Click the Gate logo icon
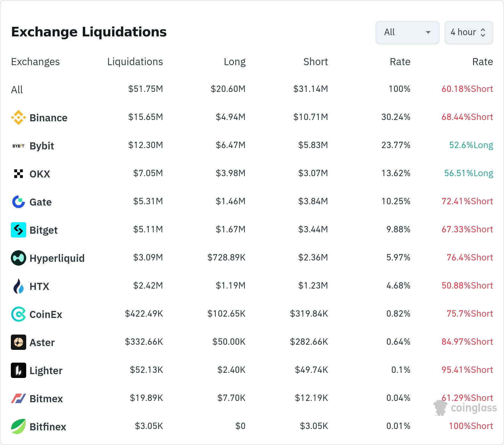The height and width of the screenshot is (445, 504). [x=18, y=202]
